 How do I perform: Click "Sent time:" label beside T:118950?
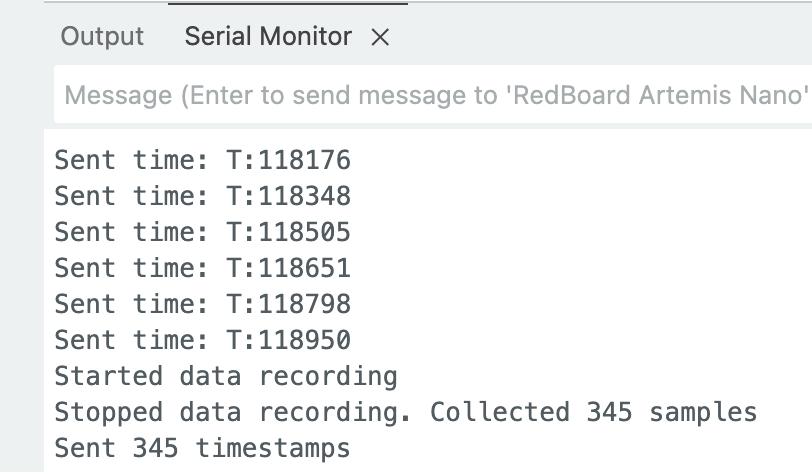click(x=131, y=340)
